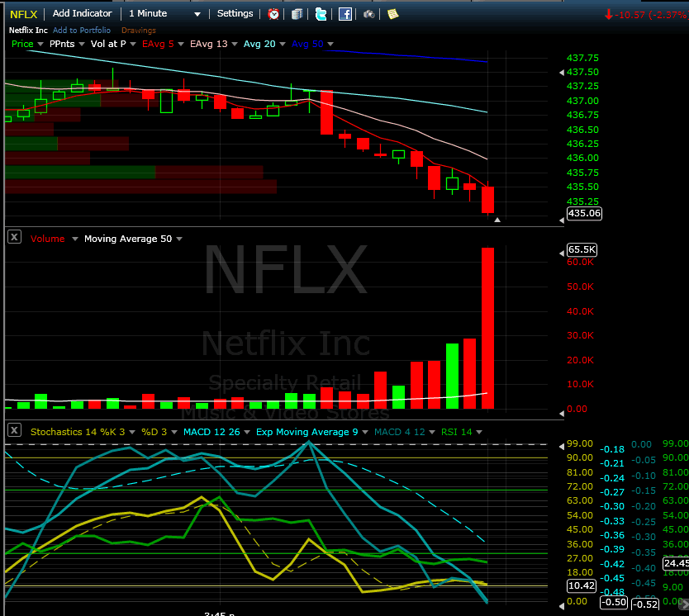
Task: Open Facebook sharing from the toolbar
Action: [x=345, y=13]
